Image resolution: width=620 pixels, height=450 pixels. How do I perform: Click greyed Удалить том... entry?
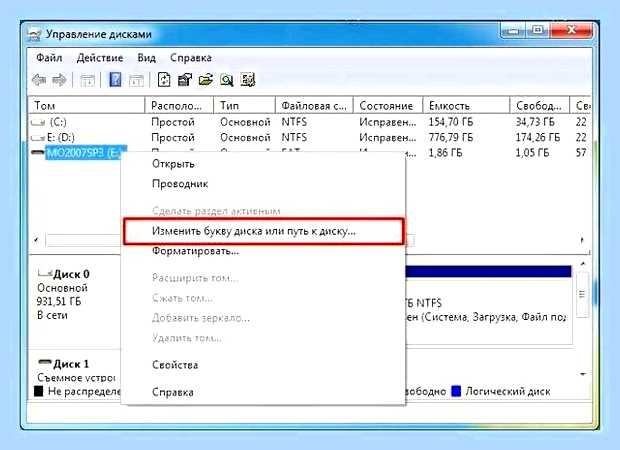186,338
